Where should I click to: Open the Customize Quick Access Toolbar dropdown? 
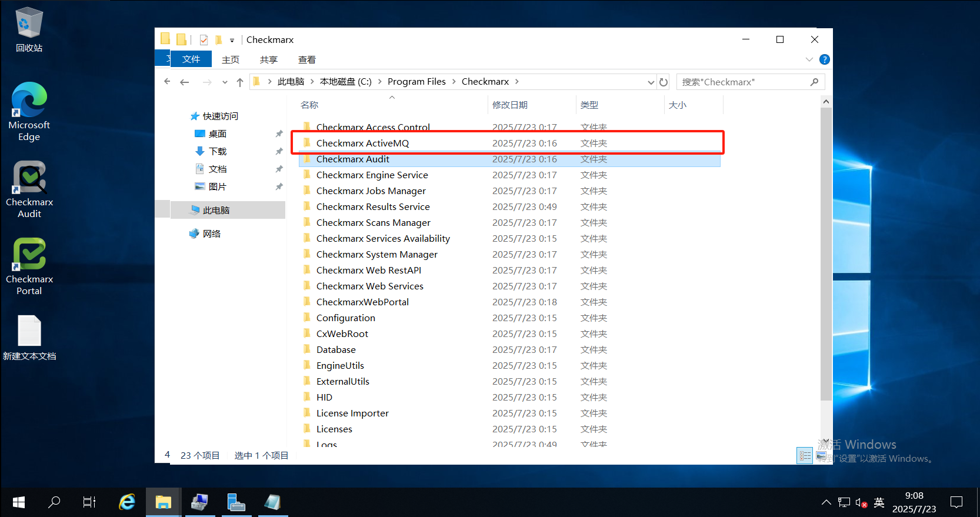(x=232, y=41)
